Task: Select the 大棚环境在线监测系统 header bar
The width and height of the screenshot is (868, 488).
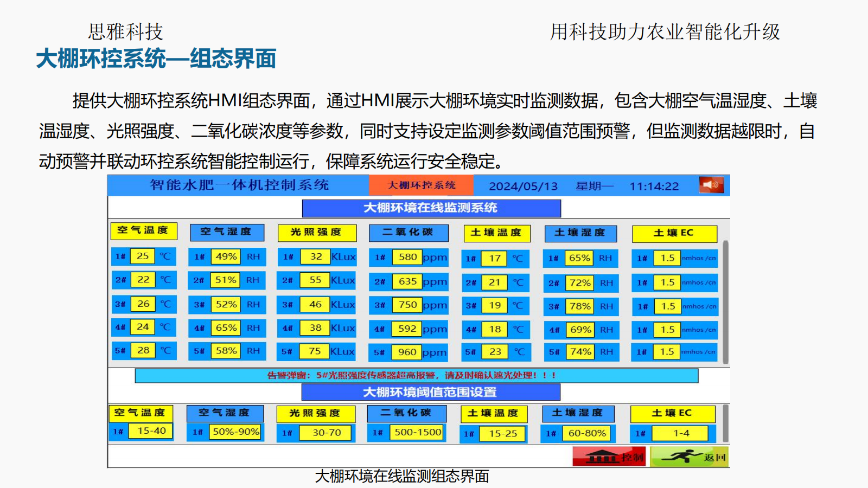Action: pyautogui.click(x=431, y=208)
